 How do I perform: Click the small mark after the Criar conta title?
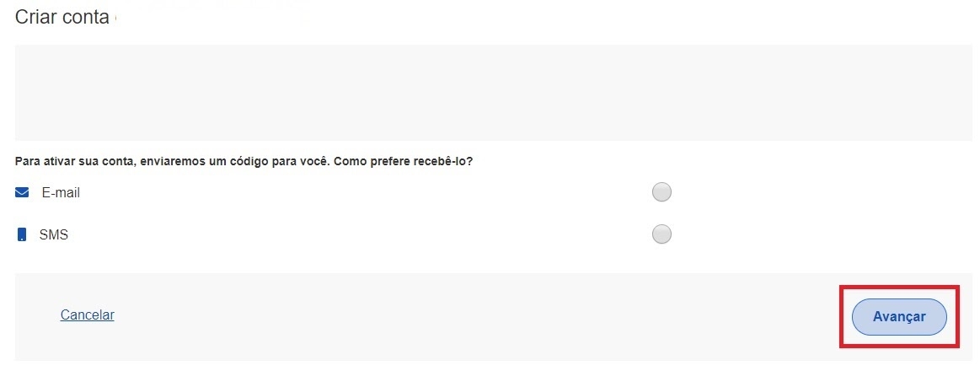click(115, 18)
